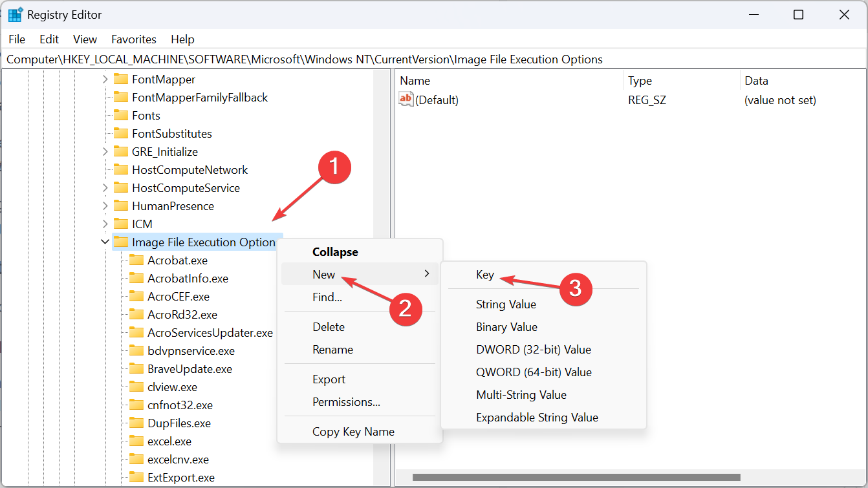Click the Image File Execution Options folder icon
Image resolution: width=868 pixels, height=488 pixels.
pyautogui.click(x=120, y=242)
